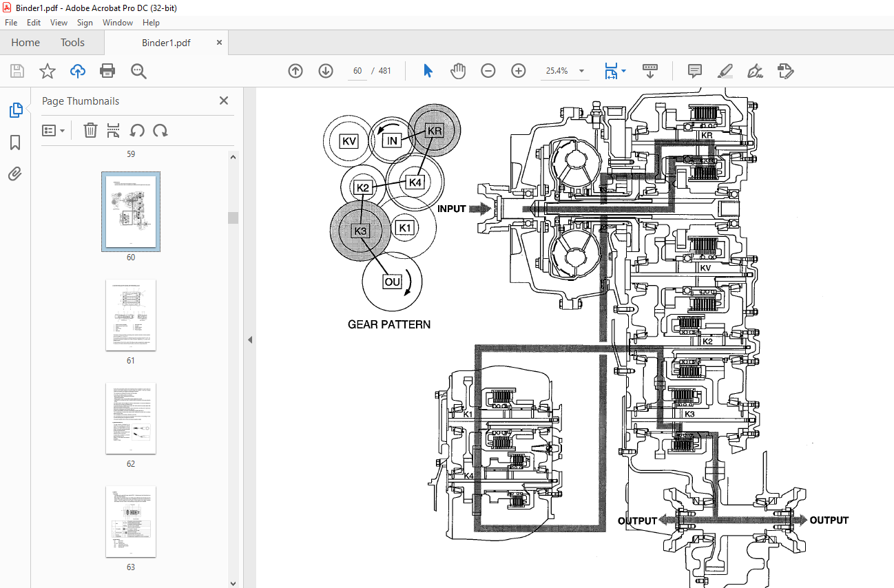This screenshot has height=588, width=894.
Task: Open the thumbnail options menu dropdown
Action: (x=53, y=130)
